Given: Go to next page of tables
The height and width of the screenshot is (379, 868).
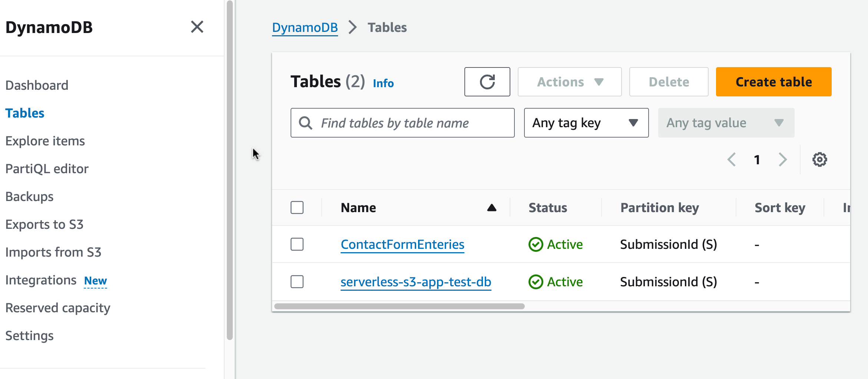Looking at the screenshot, I should coord(782,160).
